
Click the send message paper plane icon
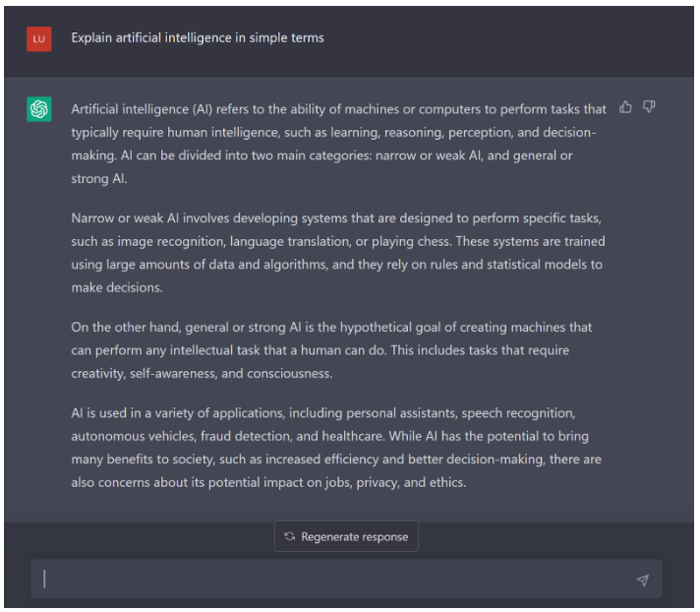coord(642,581)
